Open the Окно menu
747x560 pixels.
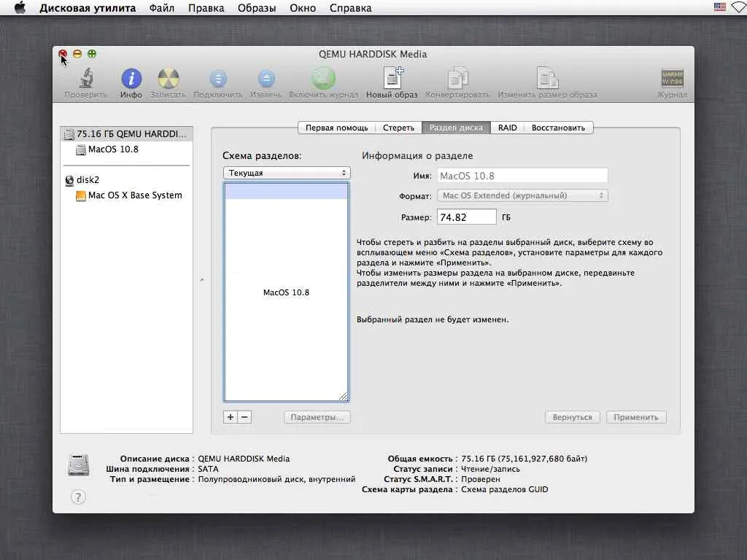point(303,8)
